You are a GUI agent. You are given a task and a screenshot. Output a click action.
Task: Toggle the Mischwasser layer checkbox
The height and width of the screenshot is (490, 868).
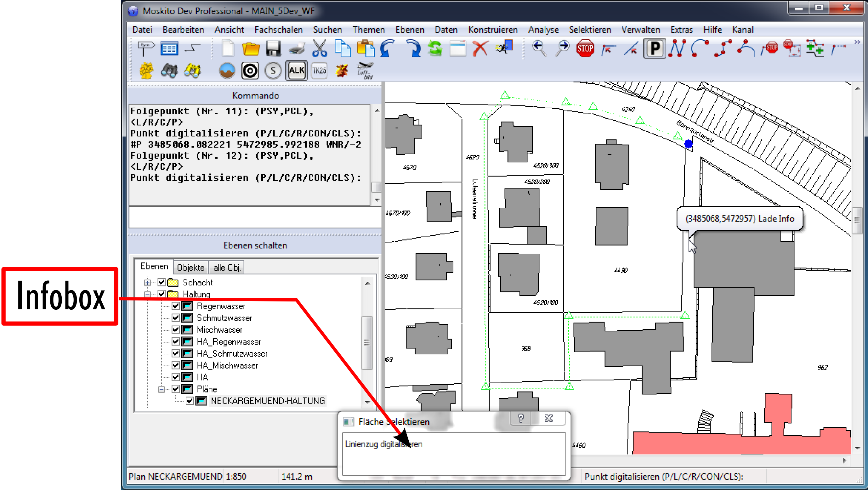click(x=176, y=329)
